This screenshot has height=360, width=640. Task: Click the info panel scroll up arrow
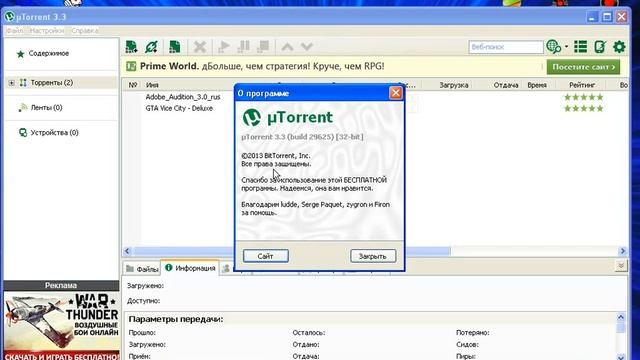pos(621,317)
